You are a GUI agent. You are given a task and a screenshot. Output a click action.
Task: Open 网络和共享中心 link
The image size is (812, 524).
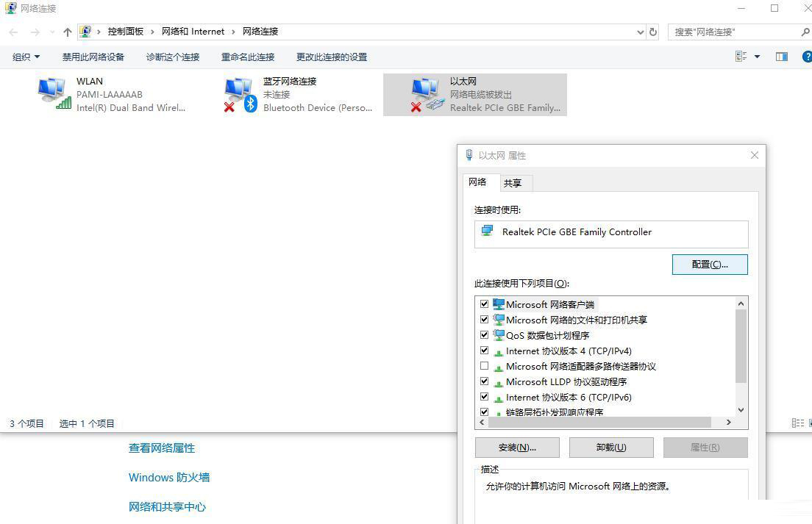[x=167, y=506]
